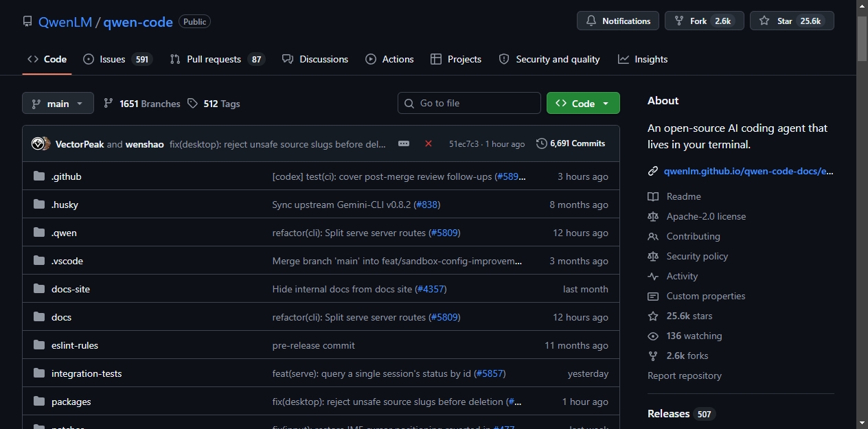Open the Issues tab
The image size is (868, 429).
(117, 59)
